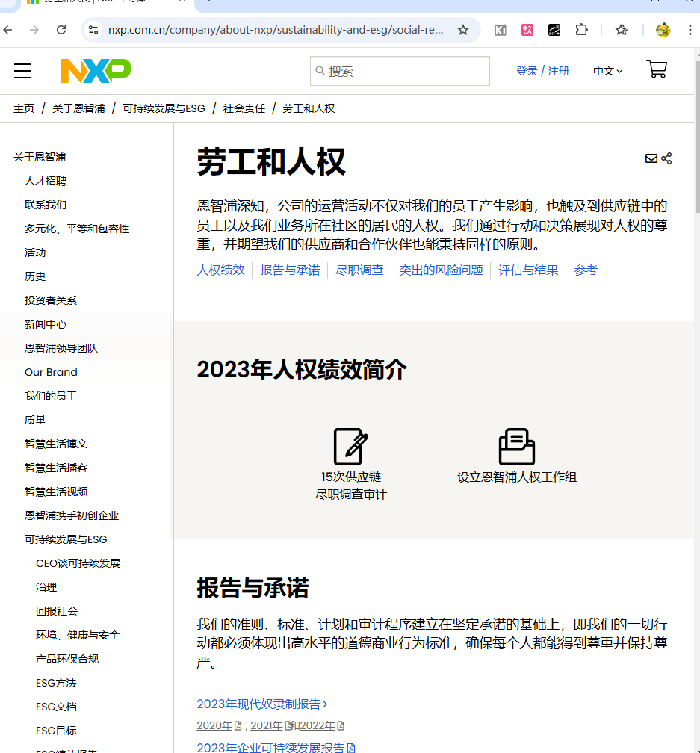
Task: Open the browser extensions puzzle icon
Action: tap(581, 30)
